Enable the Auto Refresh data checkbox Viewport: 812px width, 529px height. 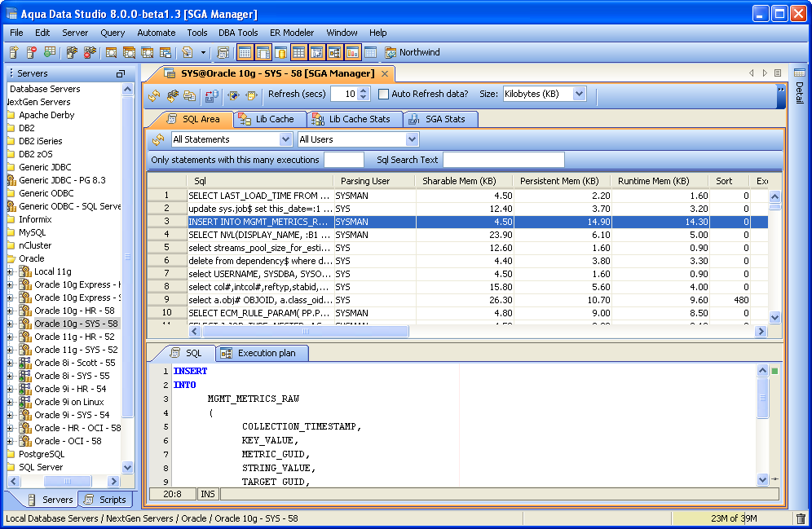tap(384, 94)
